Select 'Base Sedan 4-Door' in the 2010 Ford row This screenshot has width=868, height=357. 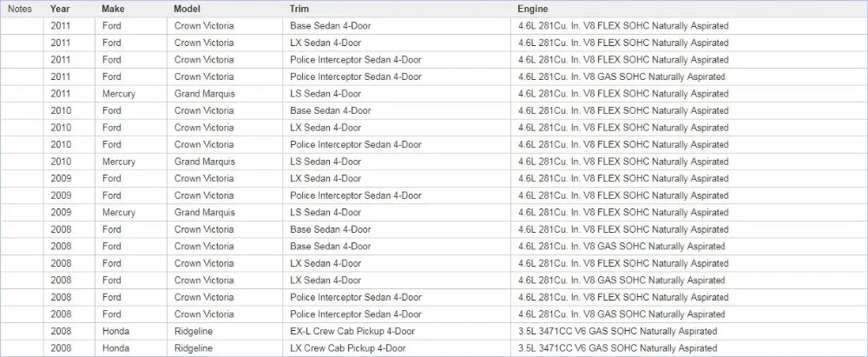pyautogui.click(x=331, y=110)
